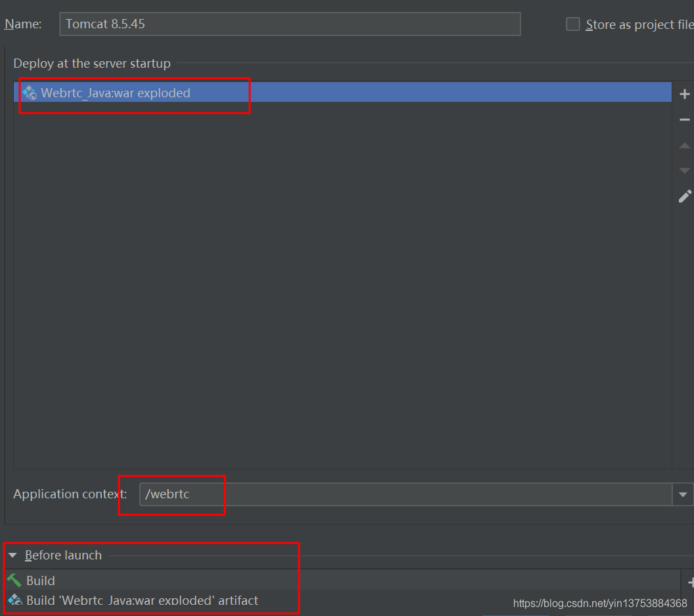Screen dimensions: 694x616
Task: Collapse the Before launch section
Action: (x=12, y=555)
